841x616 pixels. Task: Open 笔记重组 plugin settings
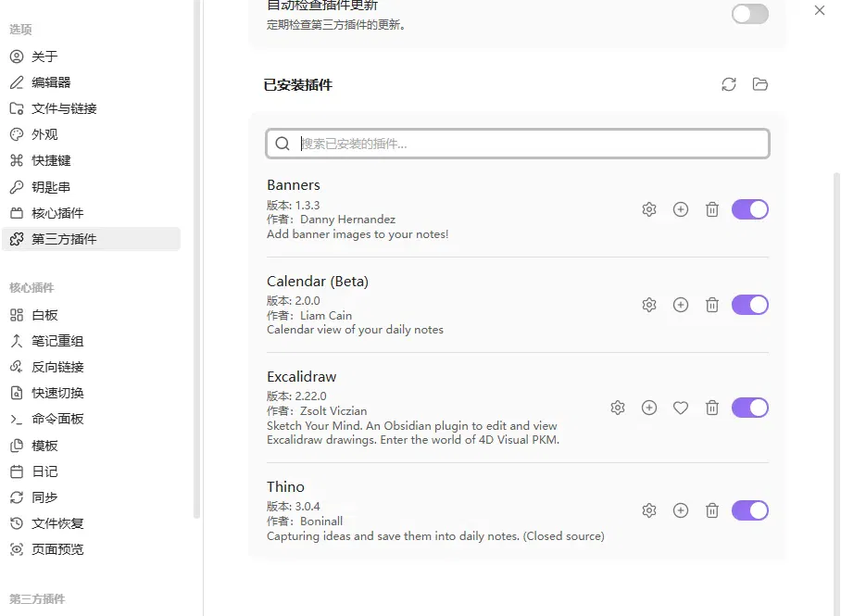(91, 341)
